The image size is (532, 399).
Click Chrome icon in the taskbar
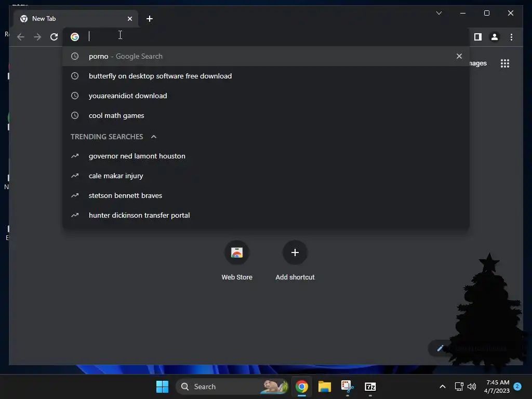click(x=302, y=387)
